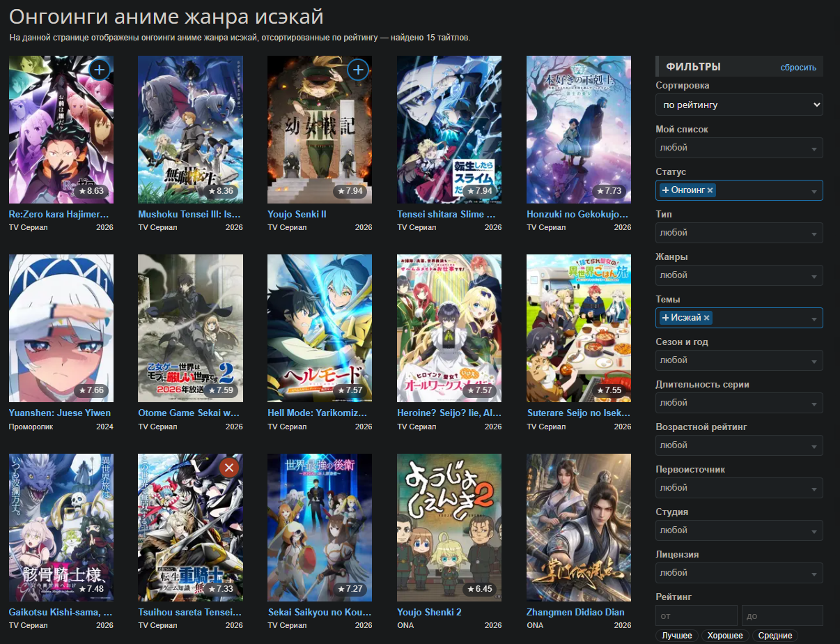Open the Первоисточник dropdown

(739, 488)
